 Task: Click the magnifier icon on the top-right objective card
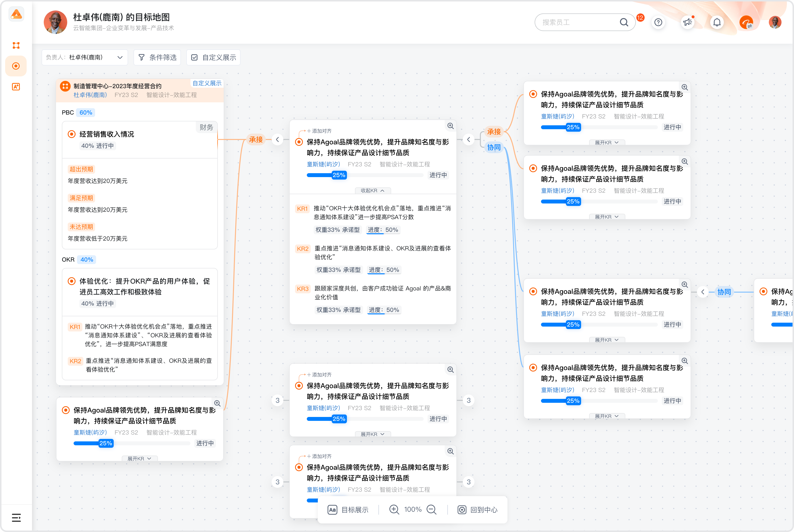pyautogui.click(x=685, y=87)
